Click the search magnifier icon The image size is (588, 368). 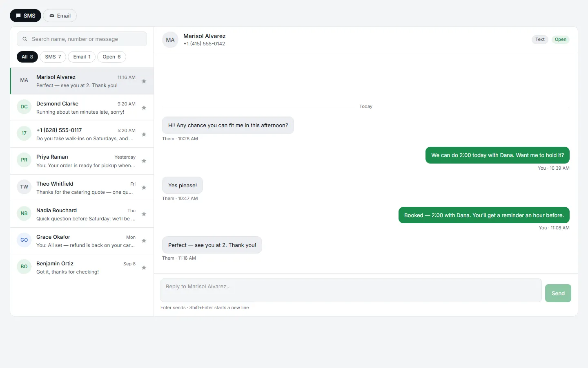25,39
